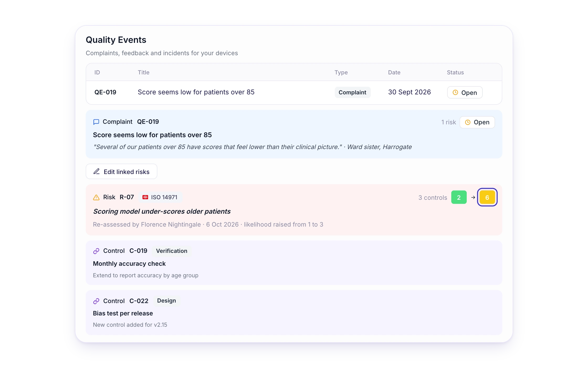
Task: Click the Complaint type tag in the table
Action: (353, 92)
